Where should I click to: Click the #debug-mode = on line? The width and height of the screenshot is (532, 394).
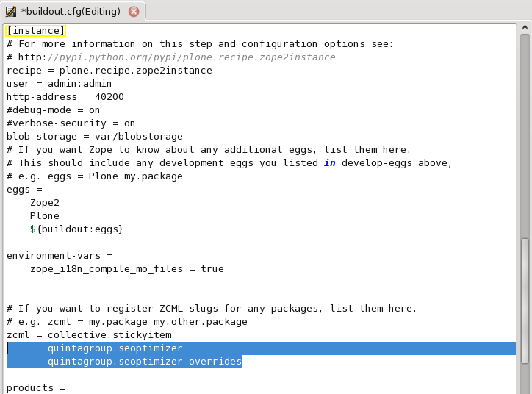[x=53, y=110]
